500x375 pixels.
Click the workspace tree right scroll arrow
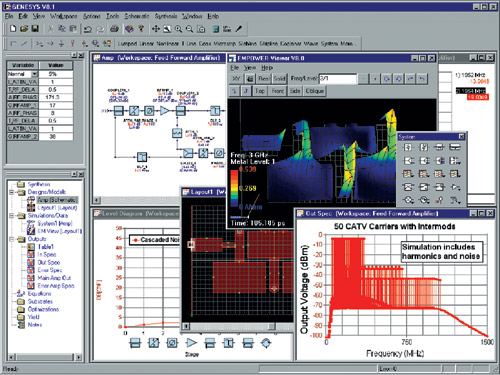[79, 357]
